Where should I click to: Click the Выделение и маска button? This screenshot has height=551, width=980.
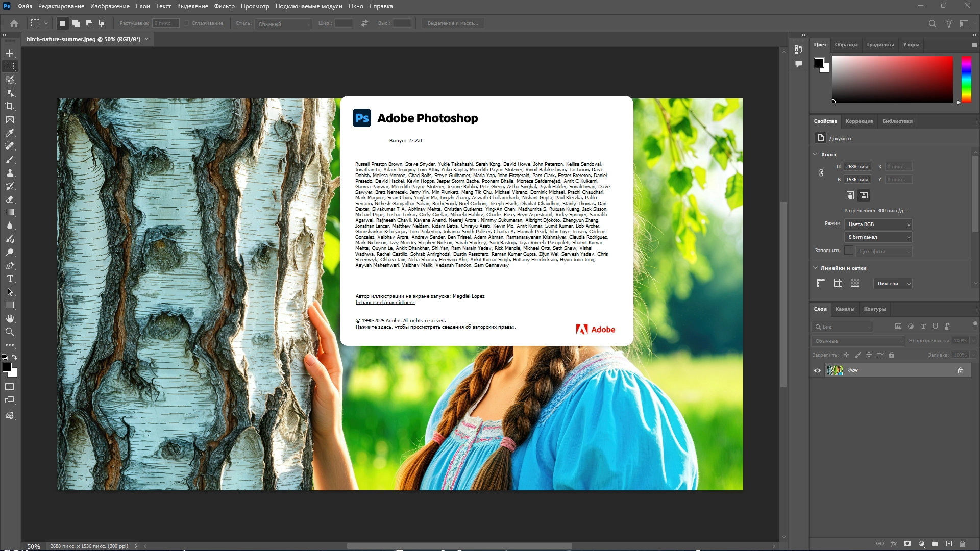coord(453,23)
